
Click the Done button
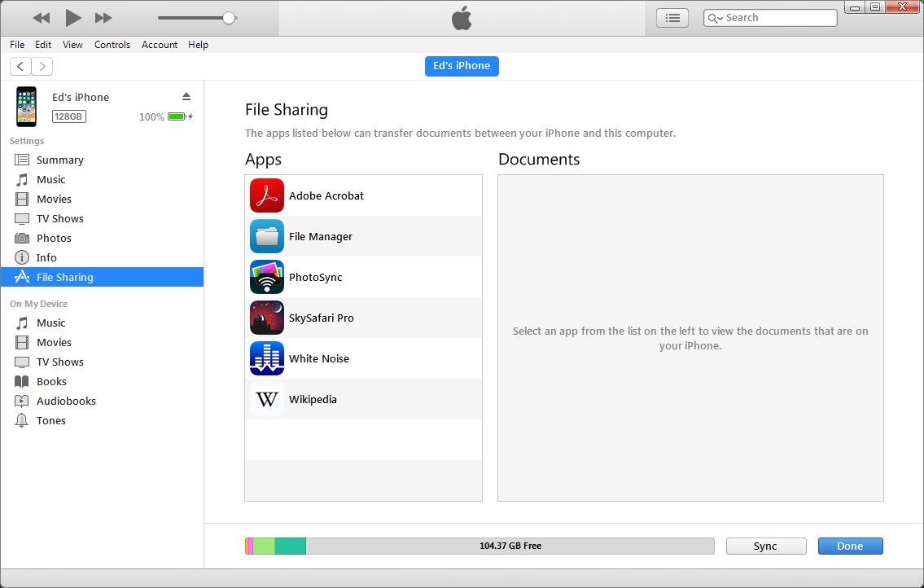(850, 546)
